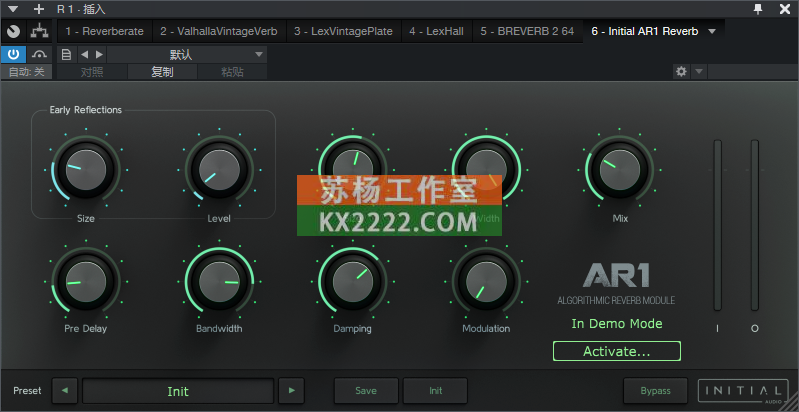
Task: Click the Bandwidth knob
Action: click(x=219, y=282)
